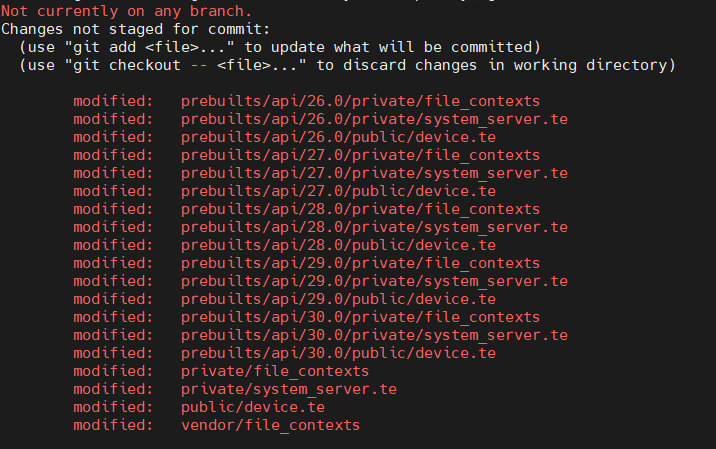Click the vendor/file_contexts modified file
Screen dimensions: 716x449
[271, 425]
